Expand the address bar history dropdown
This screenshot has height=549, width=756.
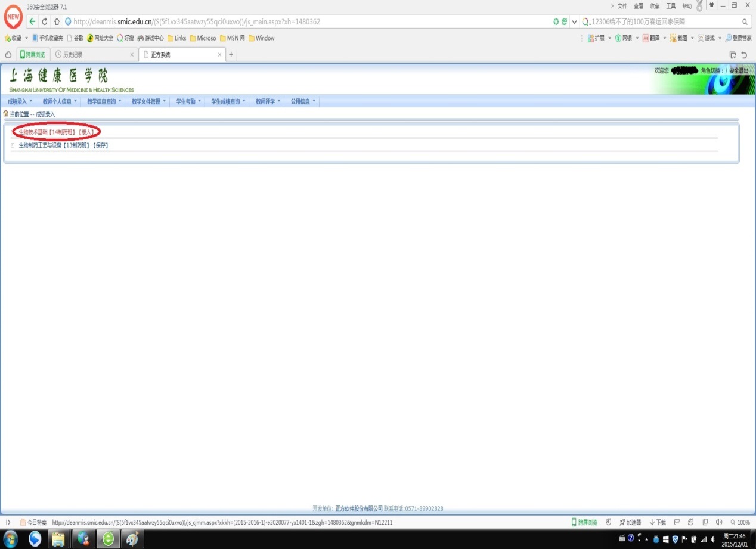(574, 21)
